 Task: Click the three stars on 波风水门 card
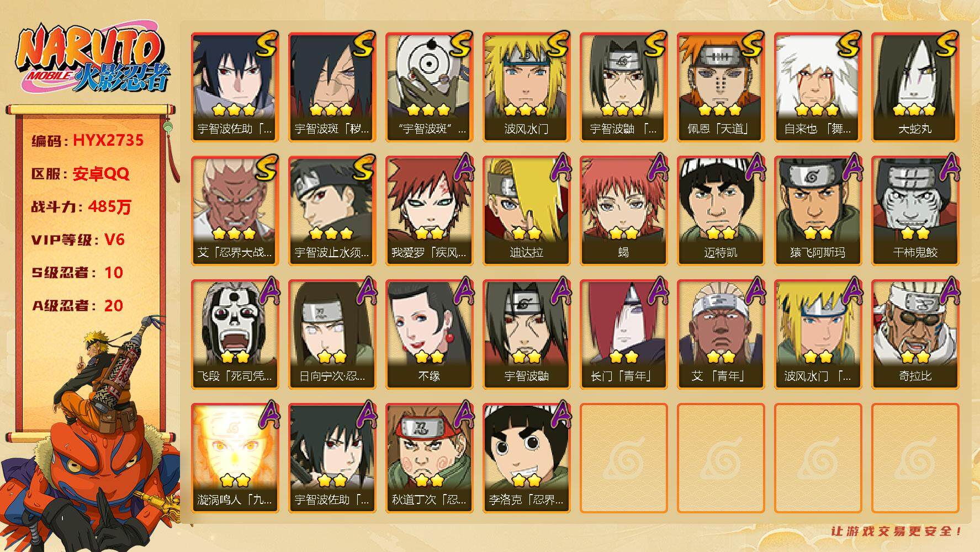point(526,110)
